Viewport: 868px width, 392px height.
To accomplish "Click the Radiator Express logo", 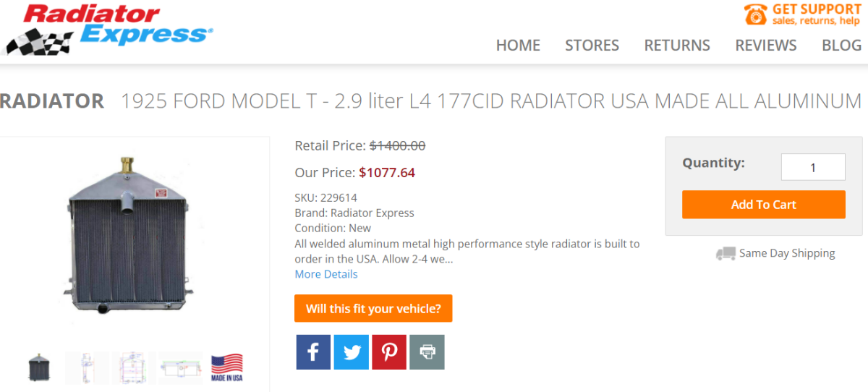I will [x=109, y=29].
